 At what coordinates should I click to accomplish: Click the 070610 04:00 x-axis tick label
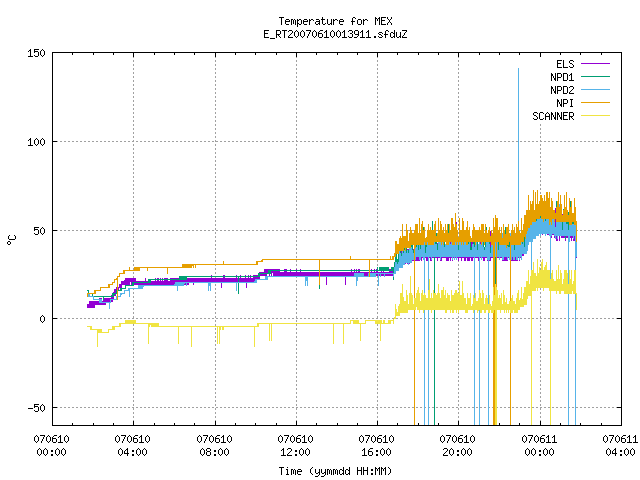[x=133, y=445]
